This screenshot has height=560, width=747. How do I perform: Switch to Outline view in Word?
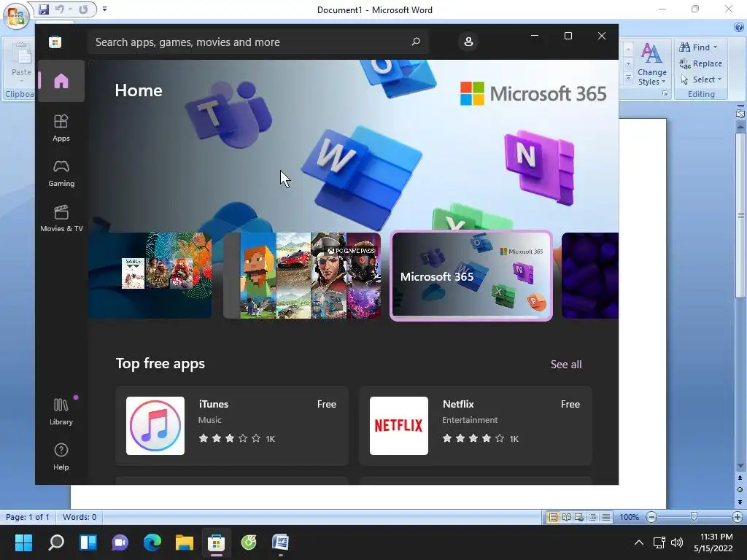click(x=592, y=517)
